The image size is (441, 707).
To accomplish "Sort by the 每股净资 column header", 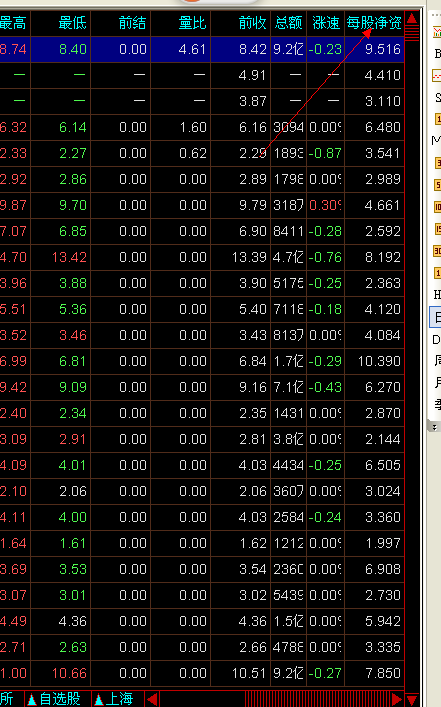I will pyautogui.click(x=374, y=23).
